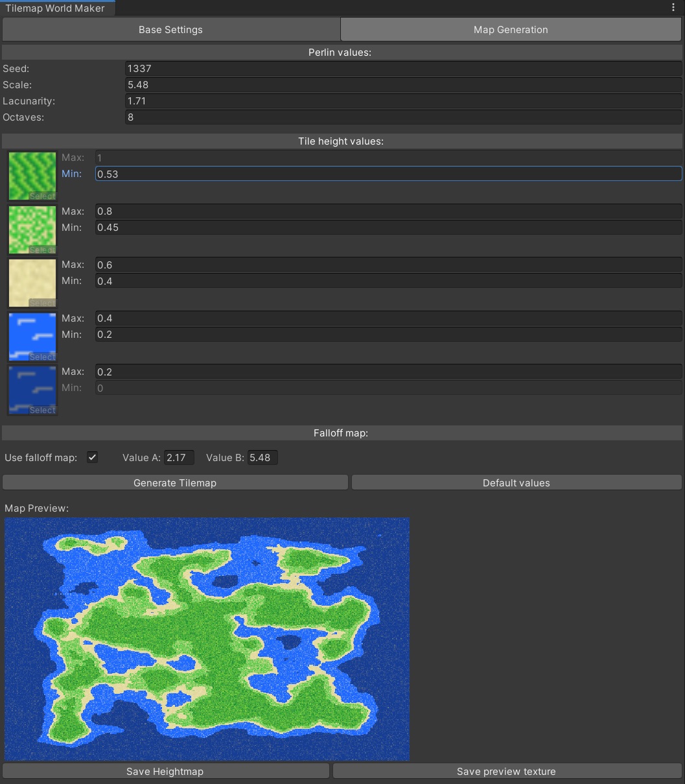Stay on the Map Generation tab

point(510,29)
